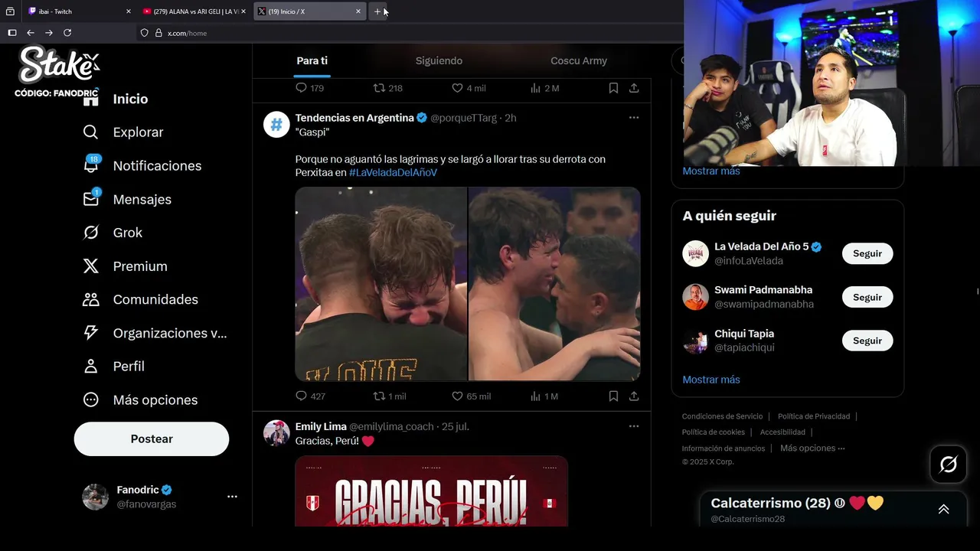Open Perfil person icon

pyautogui.click(x=90, y=367)
